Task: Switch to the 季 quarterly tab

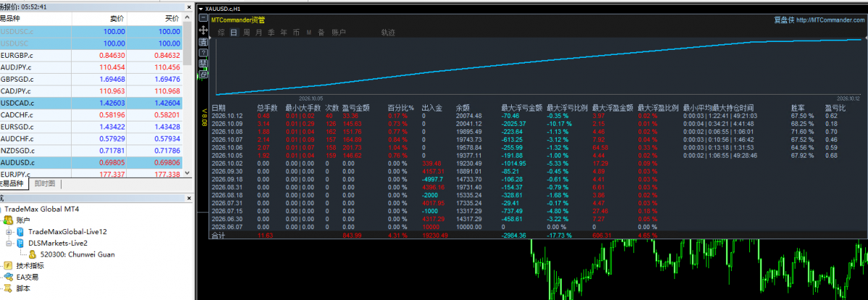Action: click(271, 33)
